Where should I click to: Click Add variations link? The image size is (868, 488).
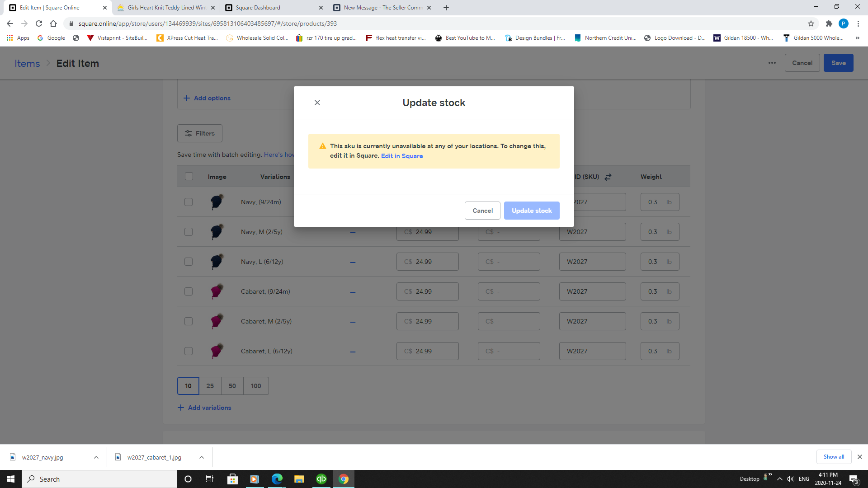coord(205,408)
